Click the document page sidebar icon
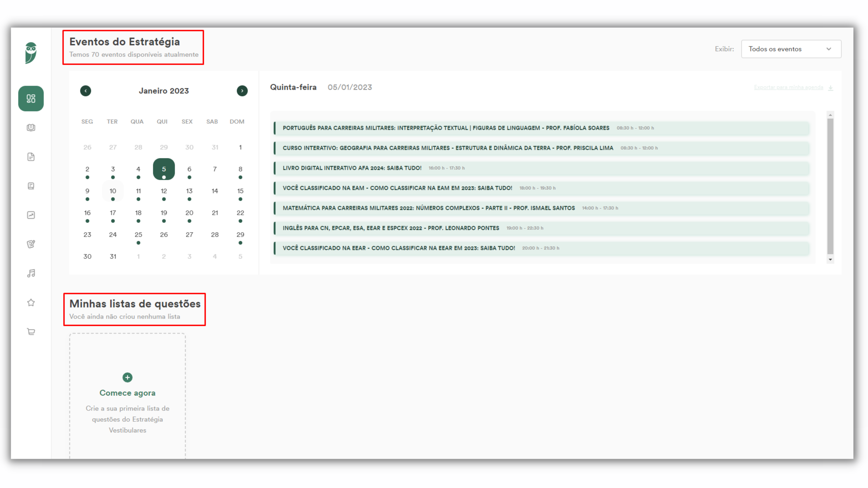868x488 pixels. (x=31, y=157)
